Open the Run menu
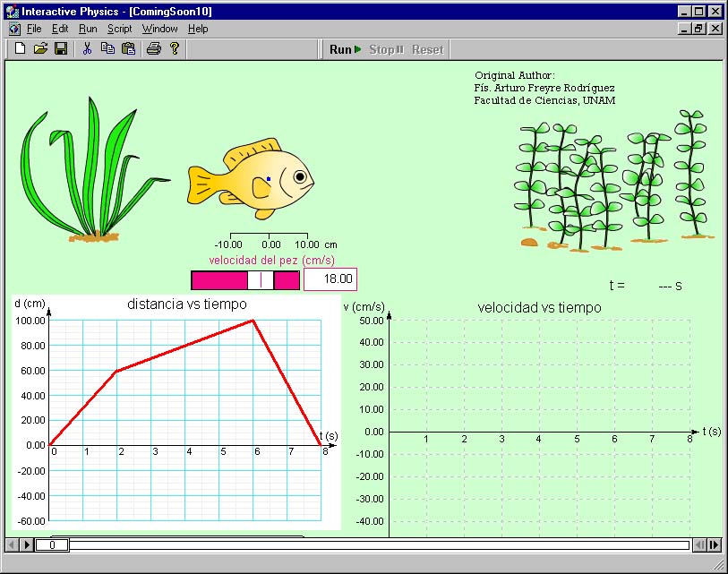Screen dimensions: 728x574 [x=88, y=29]
